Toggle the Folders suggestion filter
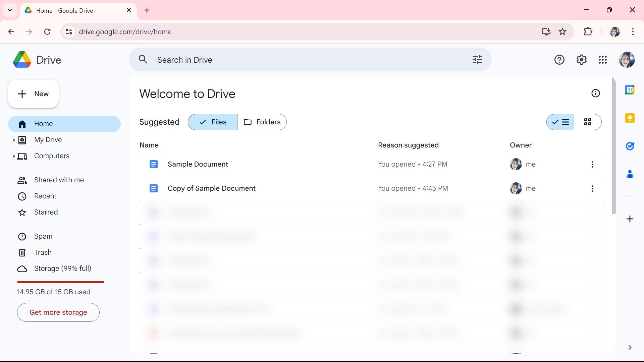 tap(262, 122)
